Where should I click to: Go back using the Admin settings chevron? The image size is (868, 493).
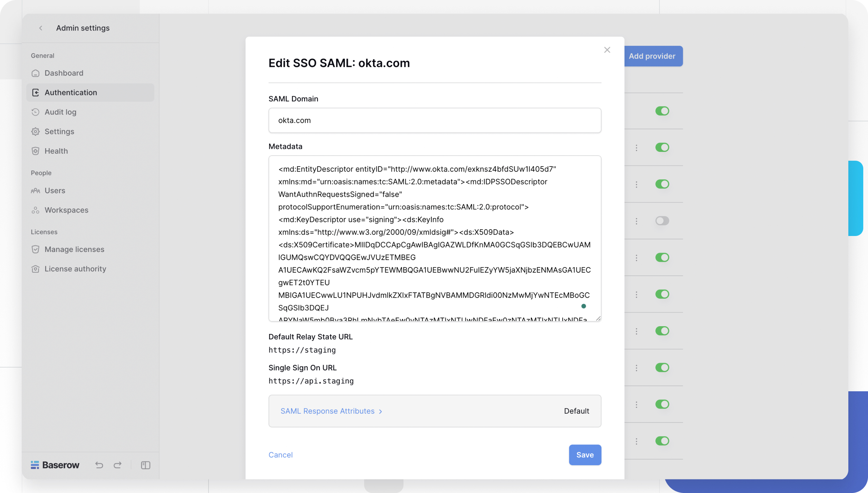[x=41, y=28]
